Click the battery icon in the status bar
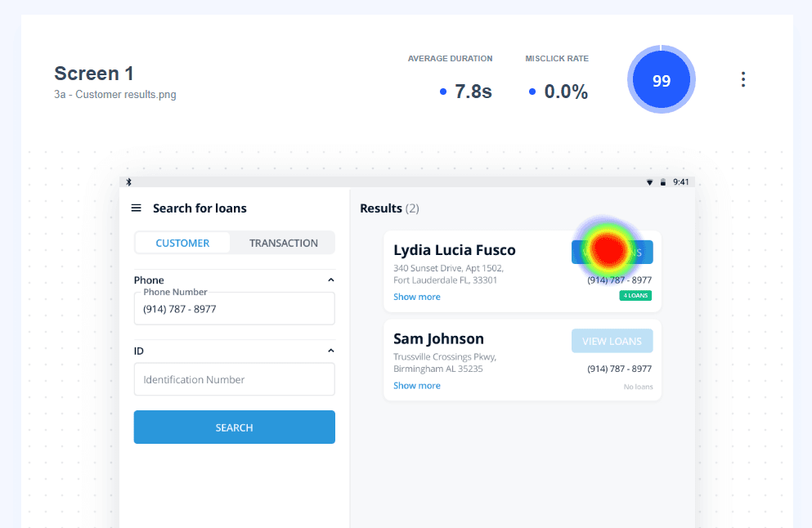812x528 pixels. (663, 182)
